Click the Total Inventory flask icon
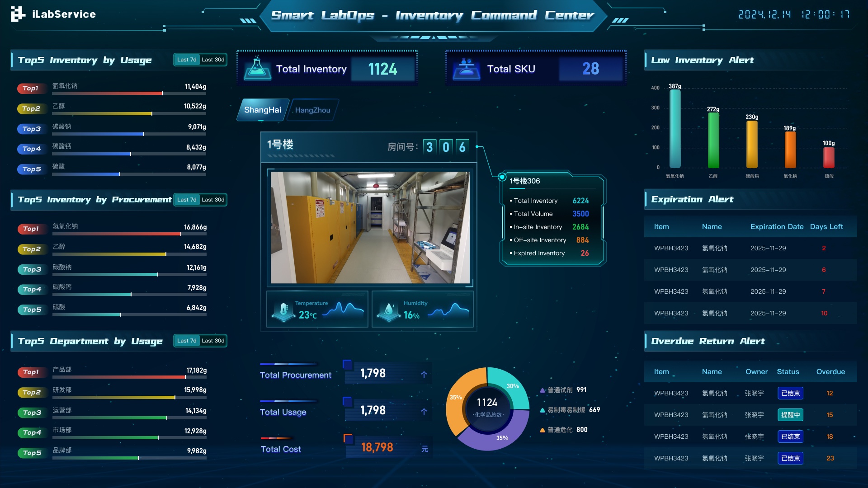868x488 pixels. (x=257, y=69)
